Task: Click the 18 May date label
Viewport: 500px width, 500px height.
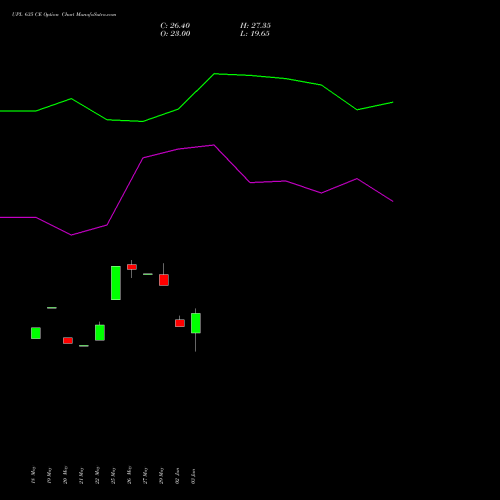Action: (33, 475)
